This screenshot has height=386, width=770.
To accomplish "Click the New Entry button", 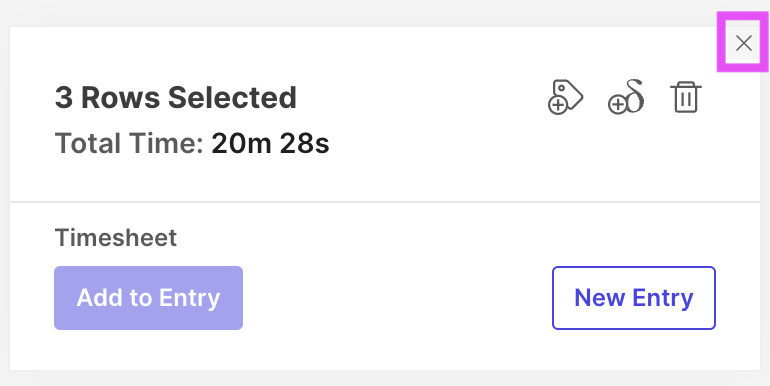I will coord(633,298).
